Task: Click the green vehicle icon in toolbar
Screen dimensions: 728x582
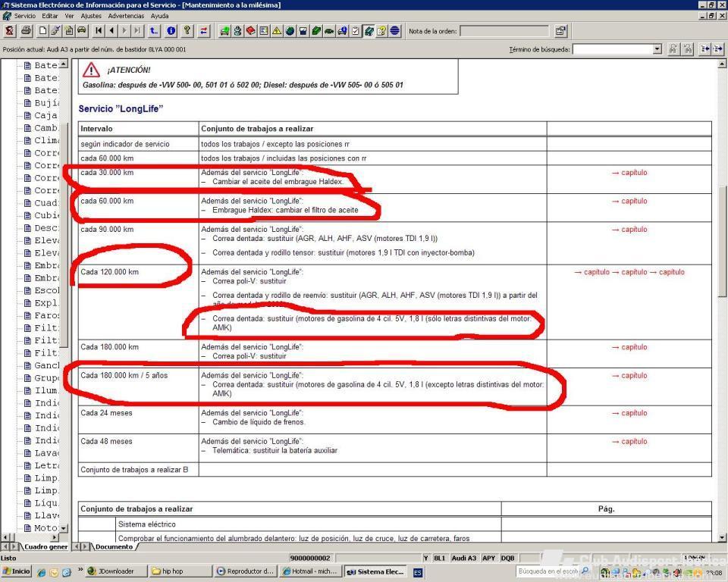Action: [x=224, y=31]
